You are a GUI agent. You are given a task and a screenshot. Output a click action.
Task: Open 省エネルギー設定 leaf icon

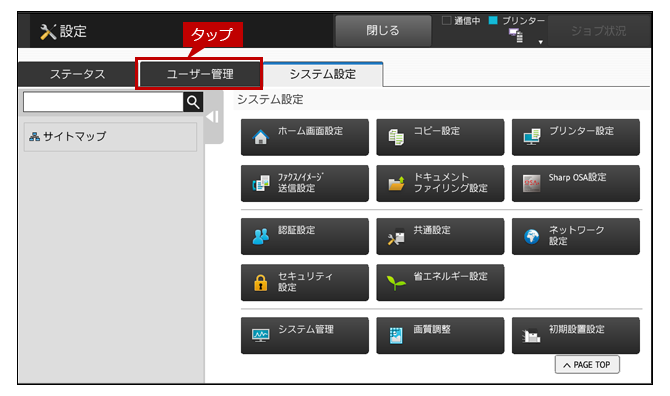tap(396, 283)
